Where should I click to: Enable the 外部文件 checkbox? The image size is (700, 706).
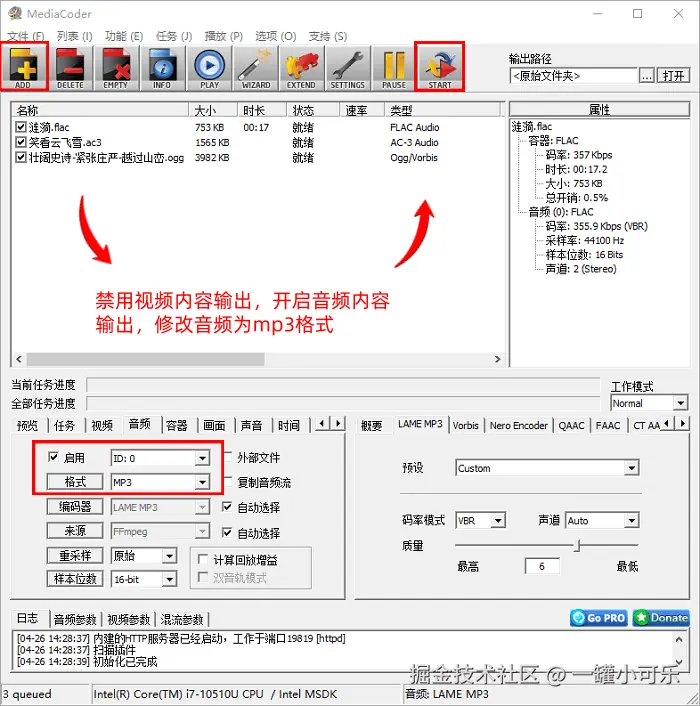(x=228, y=457)
